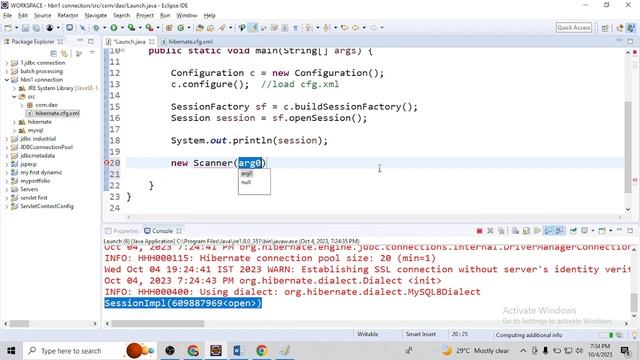The image size is (640, 360).
Task: Click the Save toolbar icon
Action: point(25,28)
